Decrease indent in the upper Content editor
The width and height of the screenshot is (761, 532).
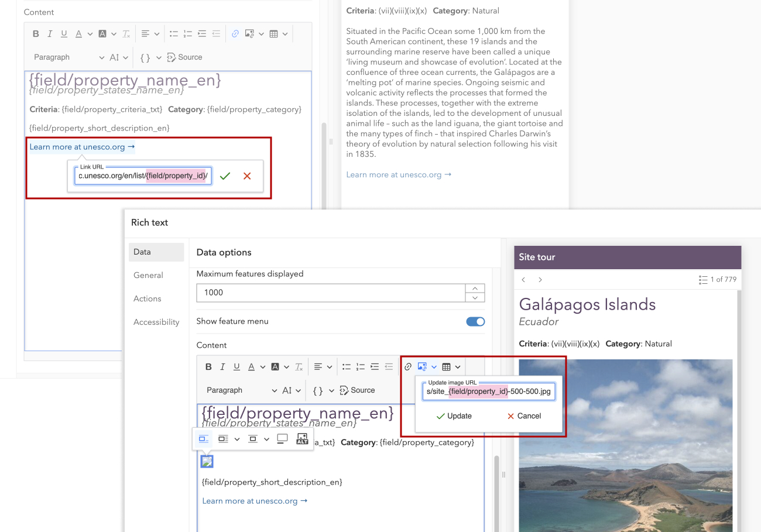click(x=216, y=34)
